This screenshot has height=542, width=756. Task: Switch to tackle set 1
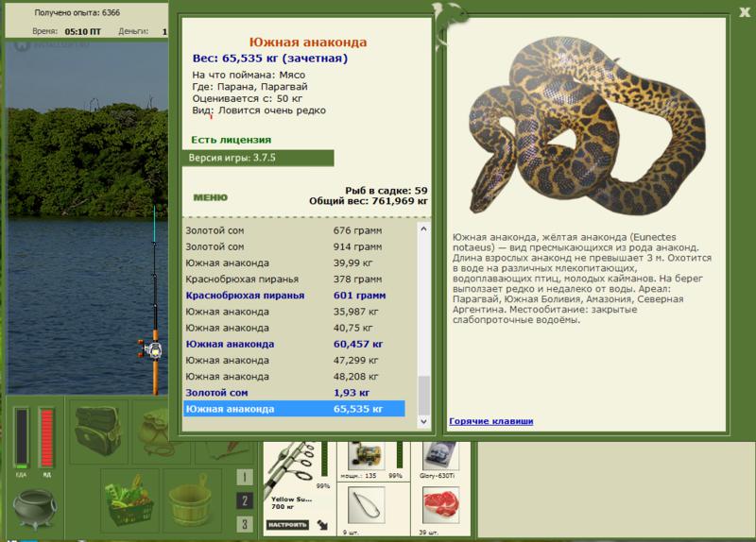(245, 477)
